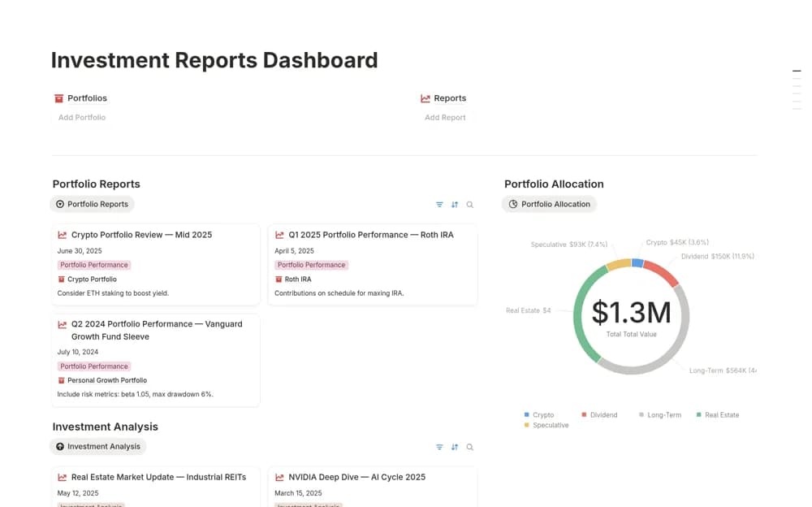Click archive icon beside Roth IRA
The height and width of the screenshot is (507, 812).
(x=279, y=279)
